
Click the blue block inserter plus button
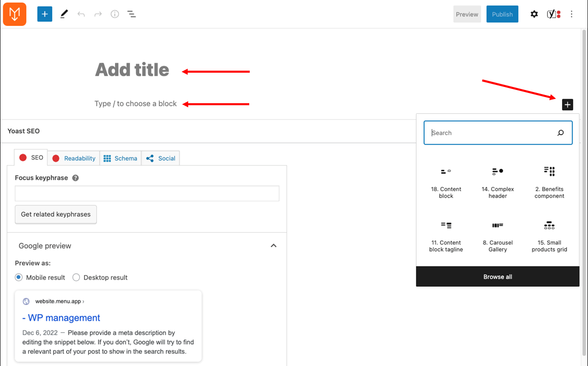pyautogui.click(x=45, y=14)
